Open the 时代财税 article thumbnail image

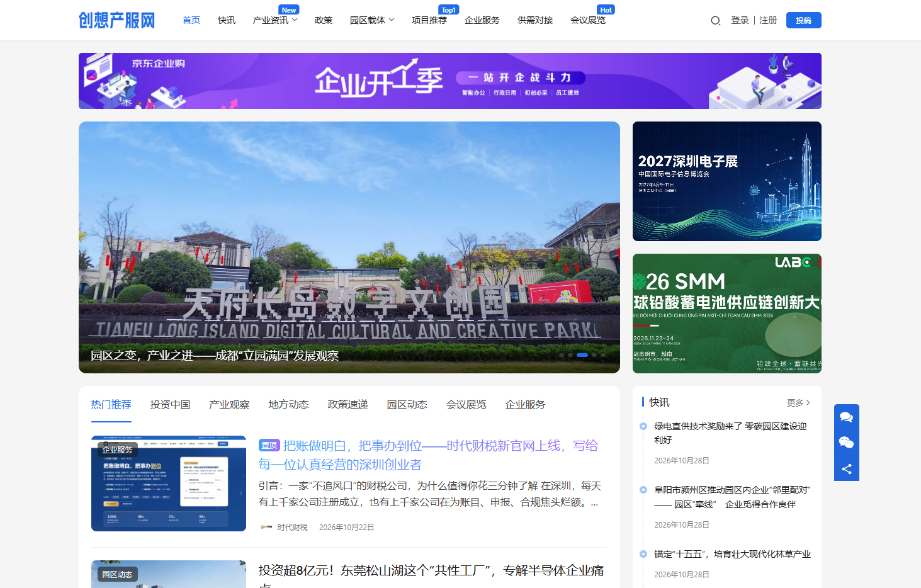pyautogui.click(x=169, y=483)
